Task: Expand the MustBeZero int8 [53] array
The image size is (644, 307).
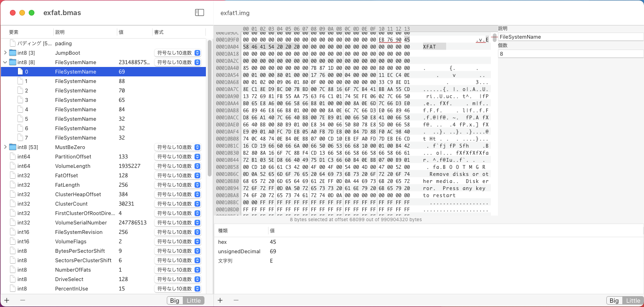Action: 5,147
